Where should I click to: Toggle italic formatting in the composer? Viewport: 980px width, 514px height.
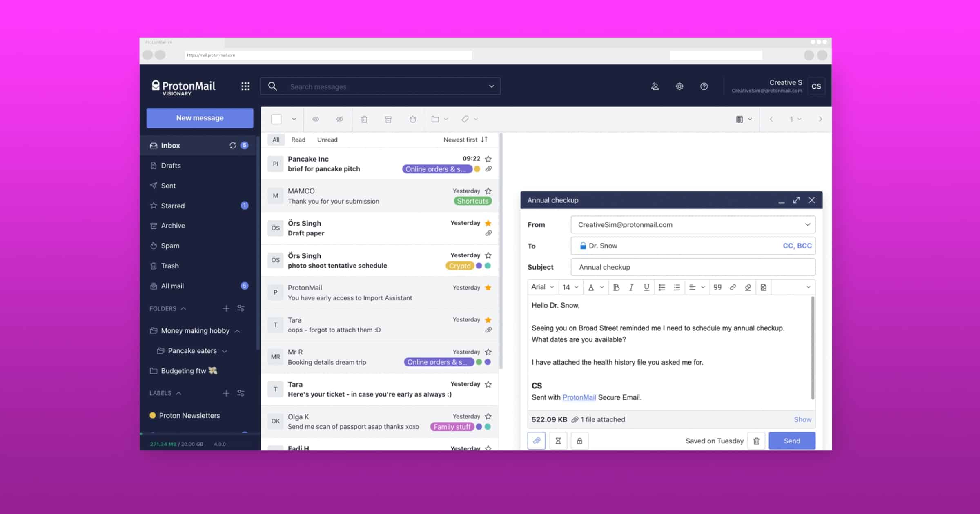click(x=631, y=287)
